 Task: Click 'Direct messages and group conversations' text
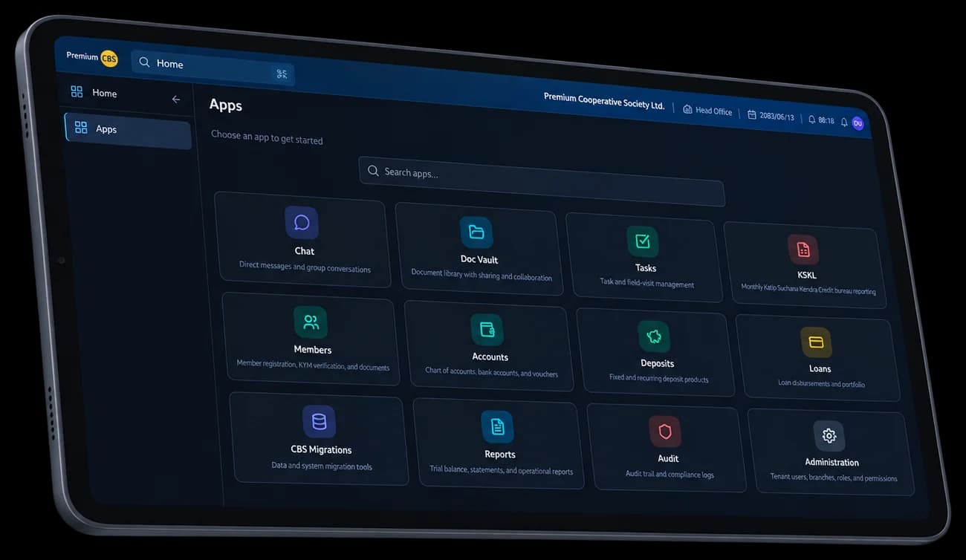pyautogui.click(x=305, y=267)
